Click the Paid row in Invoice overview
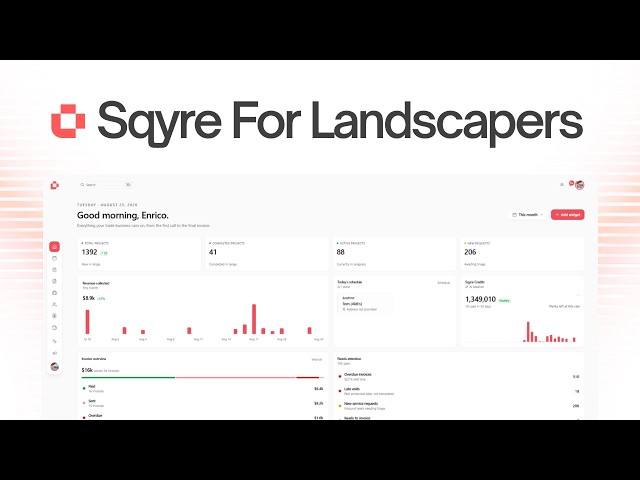The height and width of the screenshot is (480, 640). [x=203, y=389]
